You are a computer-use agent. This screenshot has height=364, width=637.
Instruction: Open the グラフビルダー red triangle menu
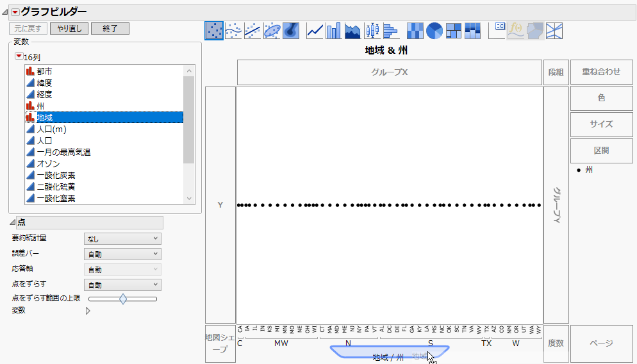(x=15, y=12)
